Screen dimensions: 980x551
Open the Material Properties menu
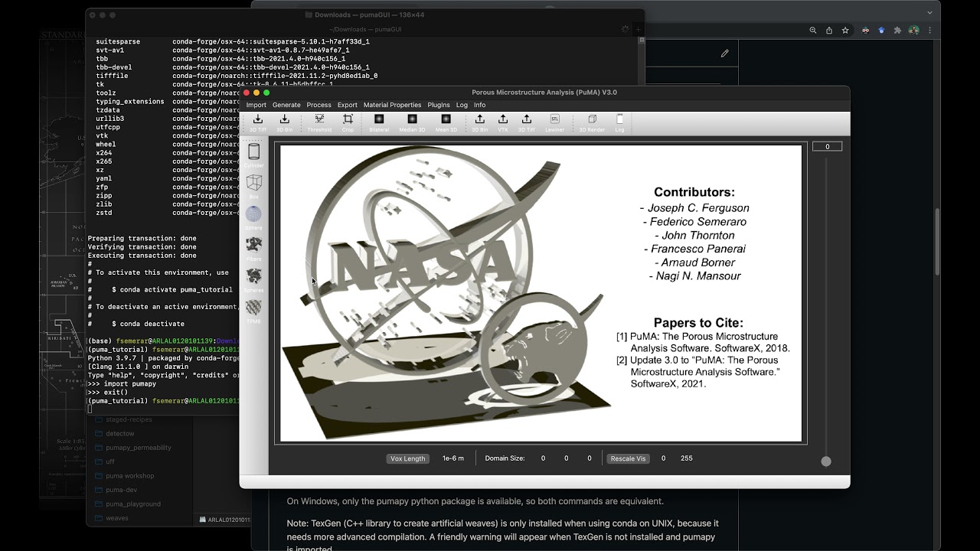point(392,105)
